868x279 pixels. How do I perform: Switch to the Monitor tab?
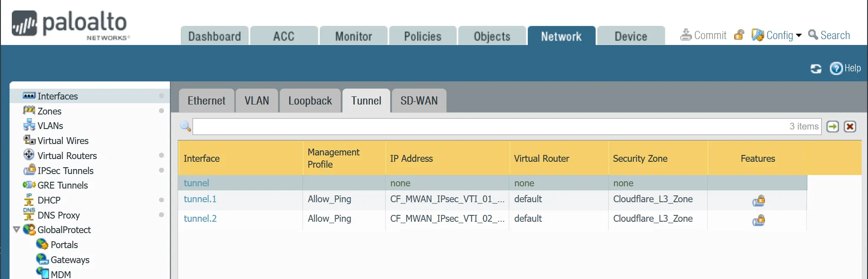point(353,35)
